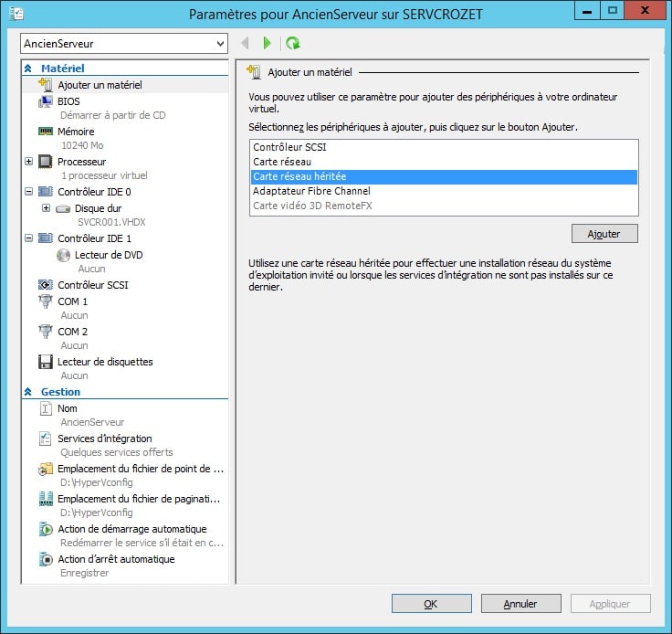Click the Contrôleur IDE 0 icon
The height and width of the screenshot is (634, 672).
pos(46,192)
